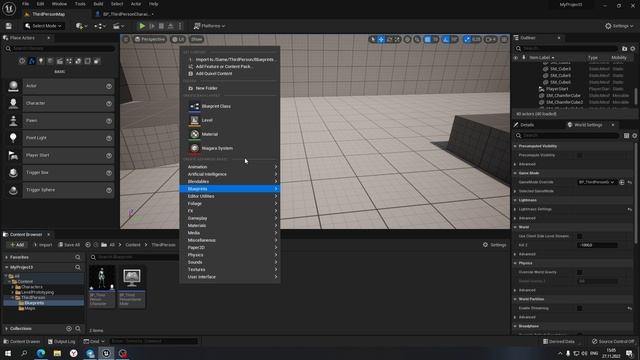The width and height of the screenshot is (640, 360).
Task: Toggle Use Client Side Level Streaming checkbox
Action: tap(580, 236)
